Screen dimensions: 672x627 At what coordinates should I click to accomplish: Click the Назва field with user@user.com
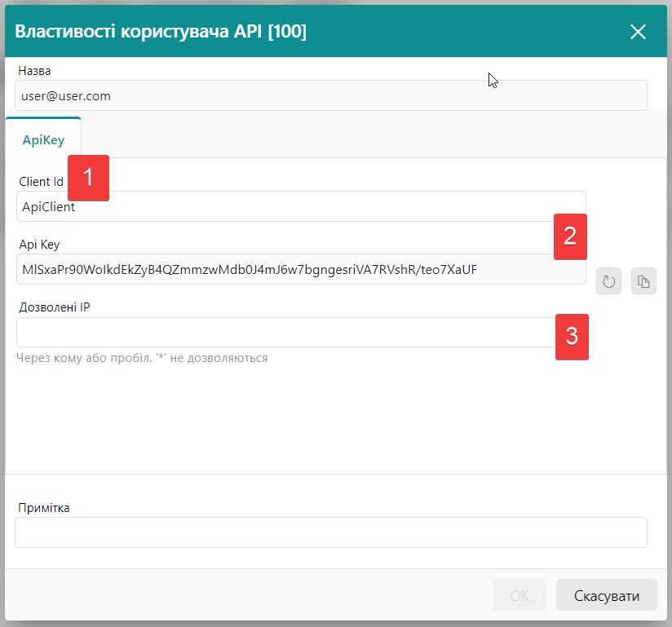pos(330,95)
